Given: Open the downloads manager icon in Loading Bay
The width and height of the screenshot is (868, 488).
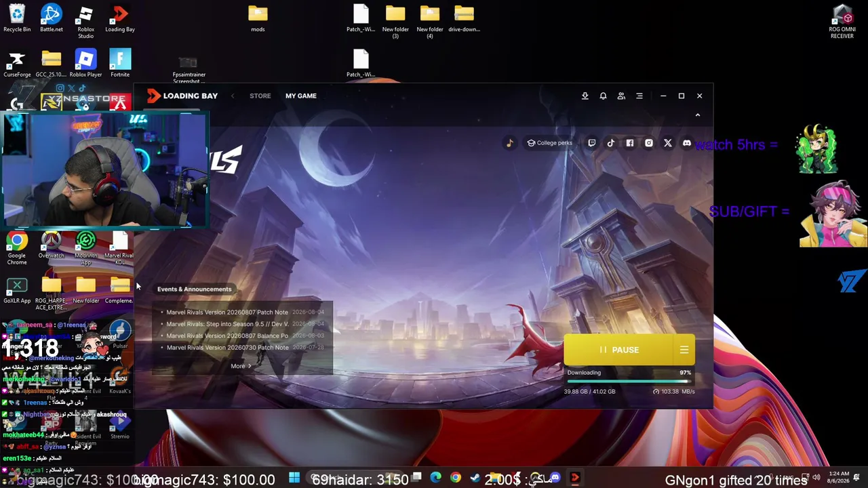Looking at the screenshot, I should point(585,96).
